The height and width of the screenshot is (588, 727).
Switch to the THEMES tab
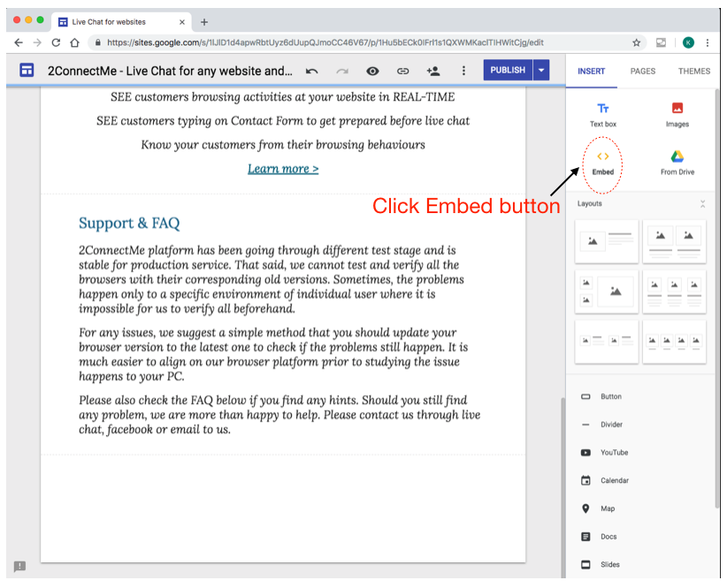tap(694, 71)
